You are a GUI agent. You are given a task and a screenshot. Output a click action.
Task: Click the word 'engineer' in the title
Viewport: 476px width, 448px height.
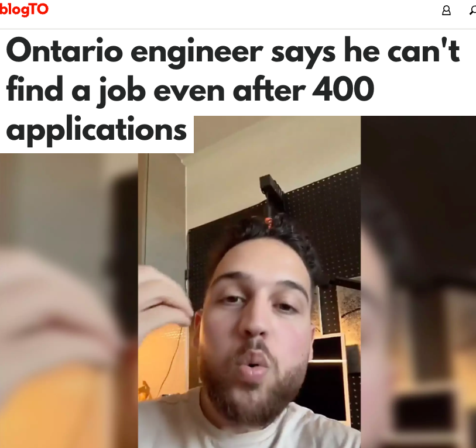(x=197, y=53)
